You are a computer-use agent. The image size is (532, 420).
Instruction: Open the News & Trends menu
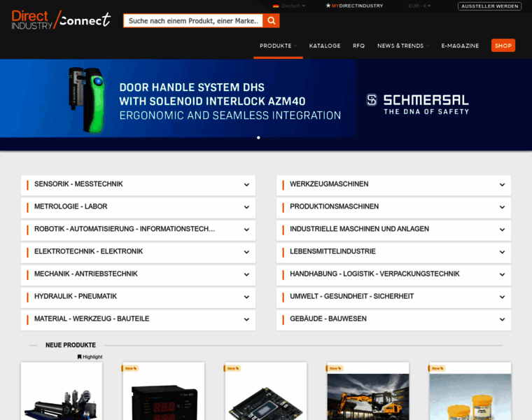[403, 45]
